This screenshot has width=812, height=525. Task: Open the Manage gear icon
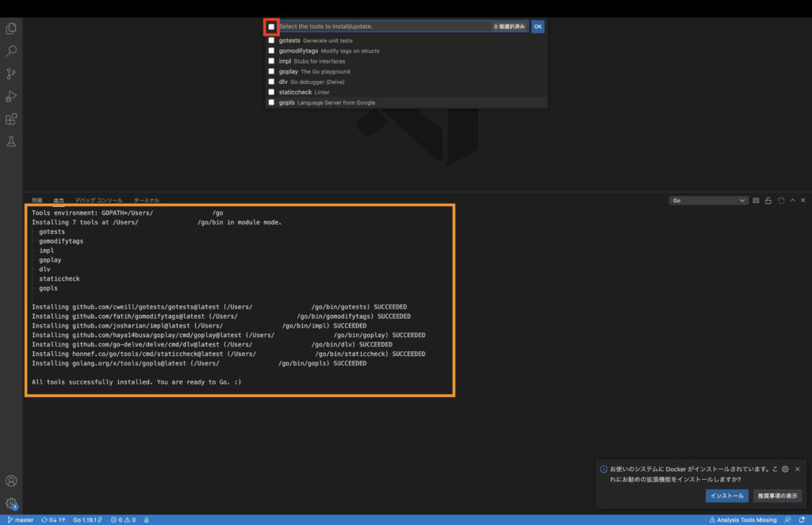11,503
